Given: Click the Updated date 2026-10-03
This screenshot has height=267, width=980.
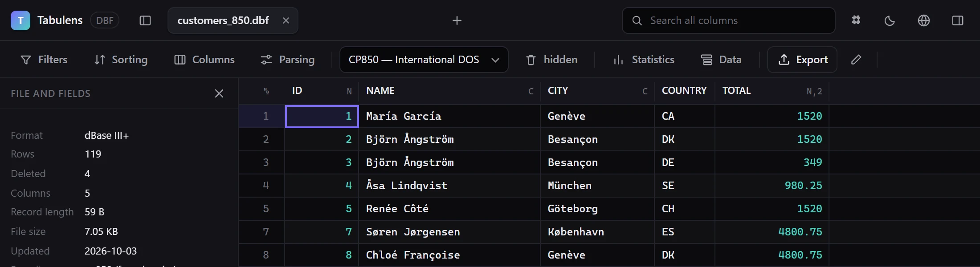Looking at the screenshot, I should [110, 251].
